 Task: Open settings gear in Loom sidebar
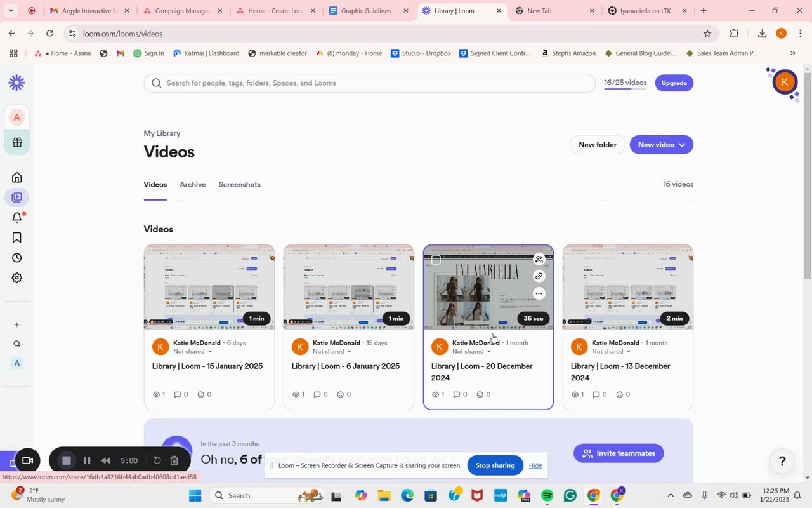coord(17,278)
